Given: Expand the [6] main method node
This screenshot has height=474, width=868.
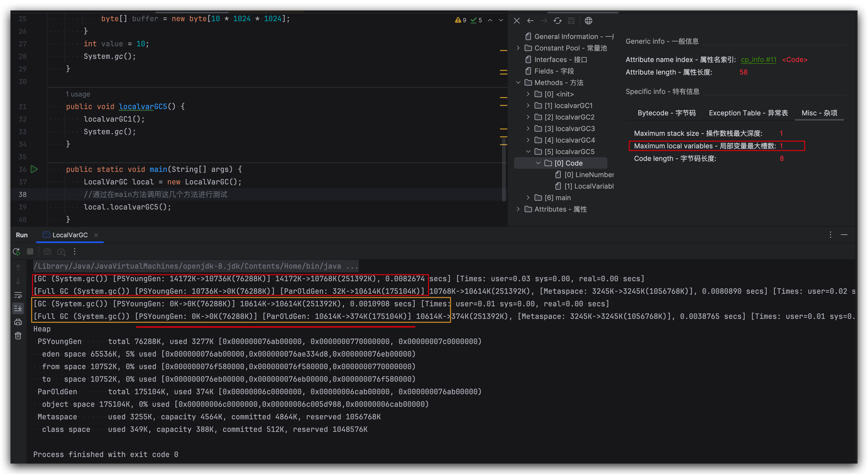Looking at the screenshot, I should [x=528, y=197].
